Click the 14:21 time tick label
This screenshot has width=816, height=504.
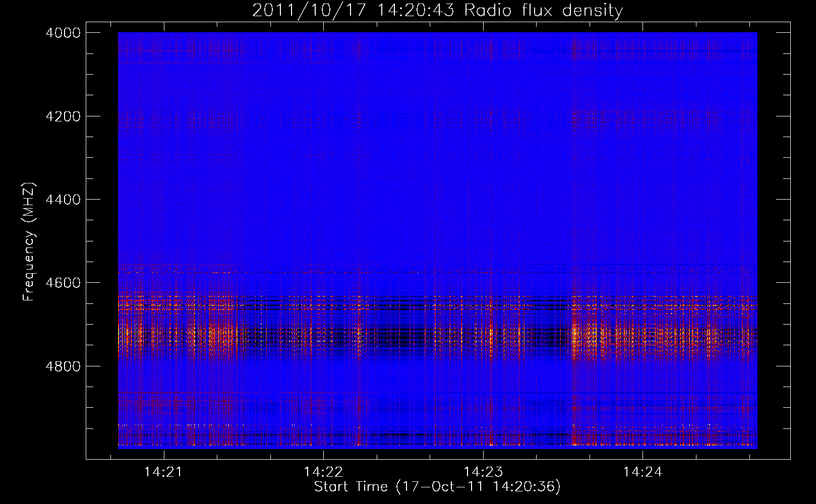tap(163, 472)
